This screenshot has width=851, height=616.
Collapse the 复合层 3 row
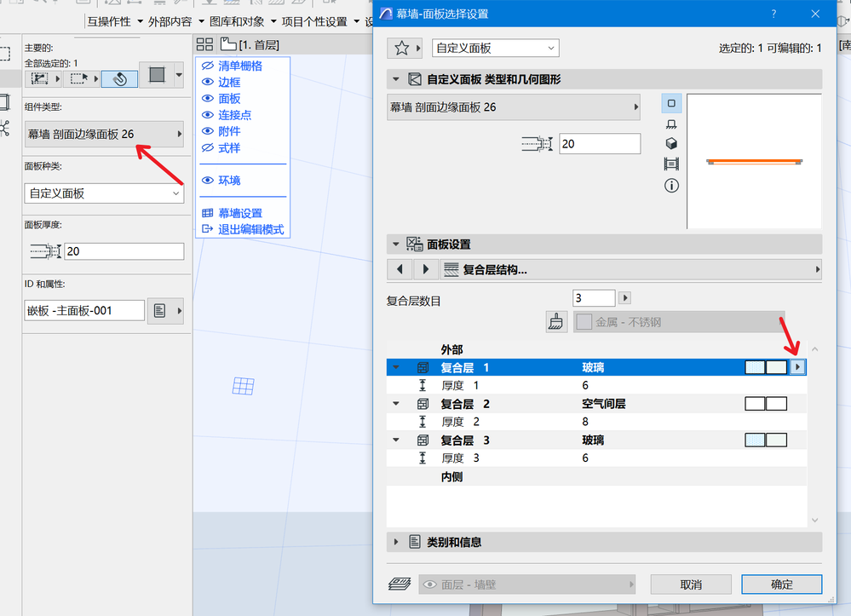[x=396, y=440]
